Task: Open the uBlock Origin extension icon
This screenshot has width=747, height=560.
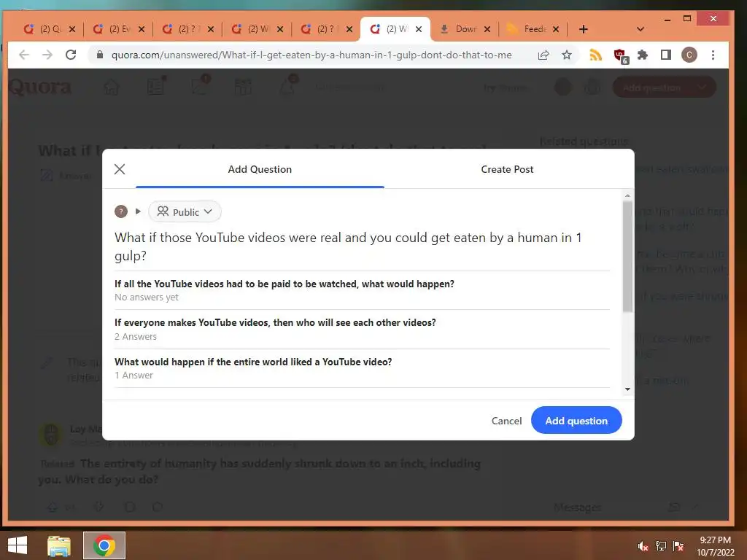Action: (x=620, y=55)
